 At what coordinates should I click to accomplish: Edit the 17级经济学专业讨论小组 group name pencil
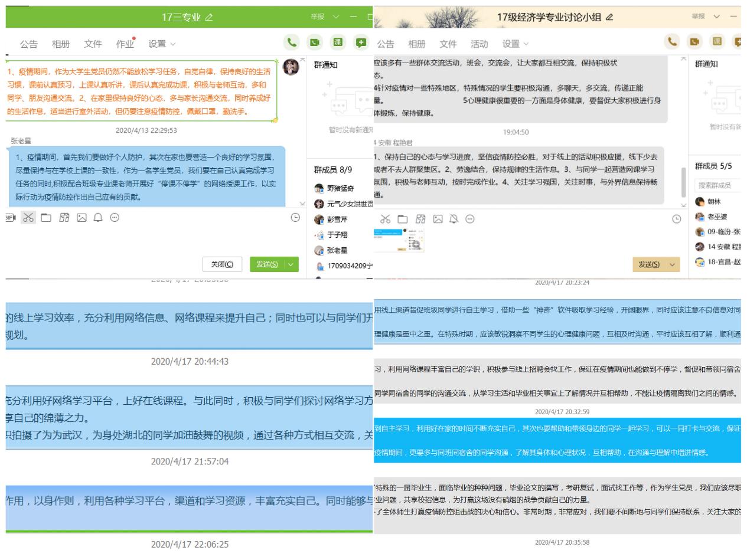[x=609, y=18]
